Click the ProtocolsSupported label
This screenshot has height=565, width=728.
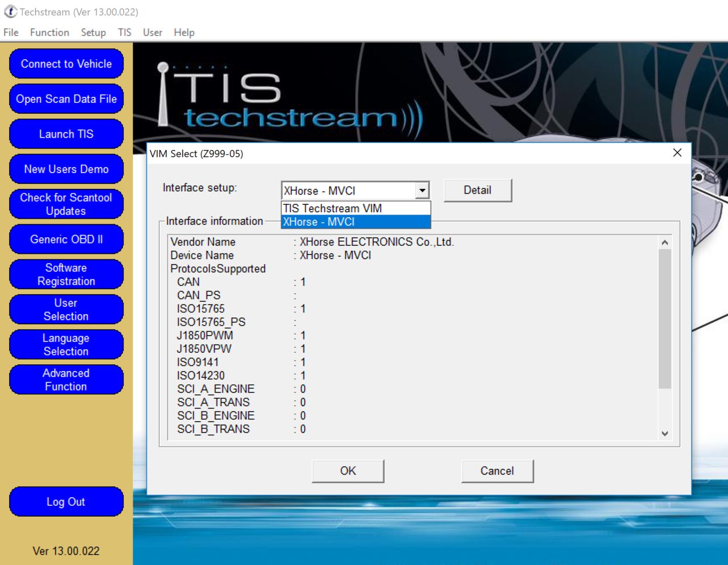point(218,269)
